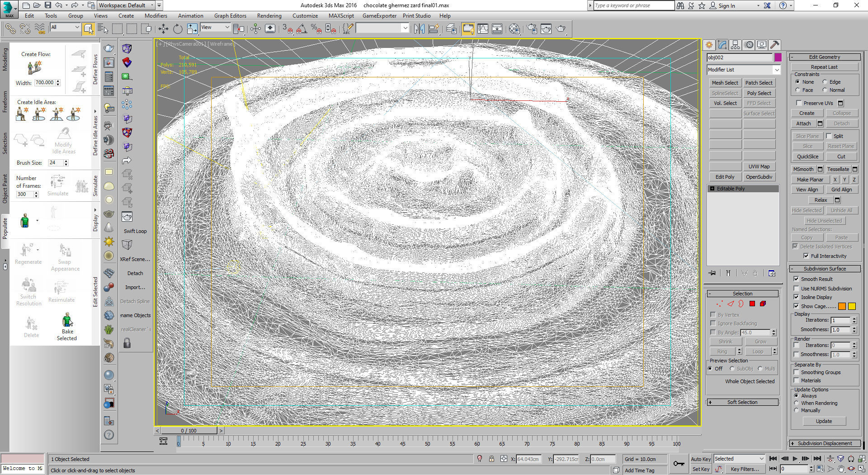This screenshot has height=475, width=868.
Task: Select the Manually update option
Action: 797,410
